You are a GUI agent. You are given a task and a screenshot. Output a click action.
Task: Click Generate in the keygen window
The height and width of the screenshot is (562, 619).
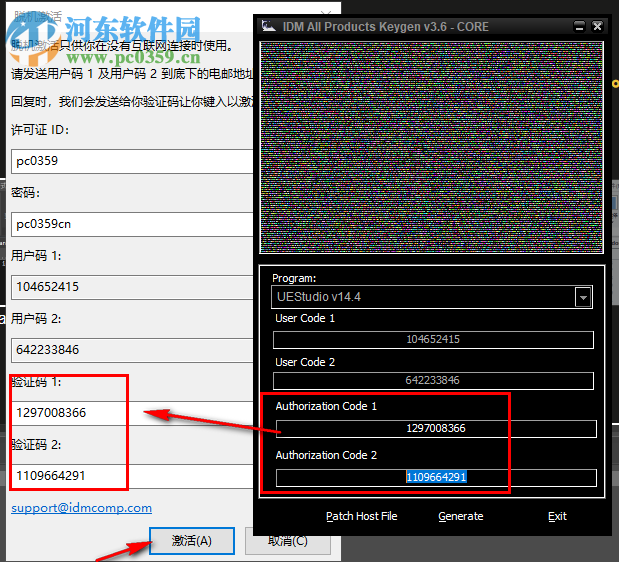(460, 516)
